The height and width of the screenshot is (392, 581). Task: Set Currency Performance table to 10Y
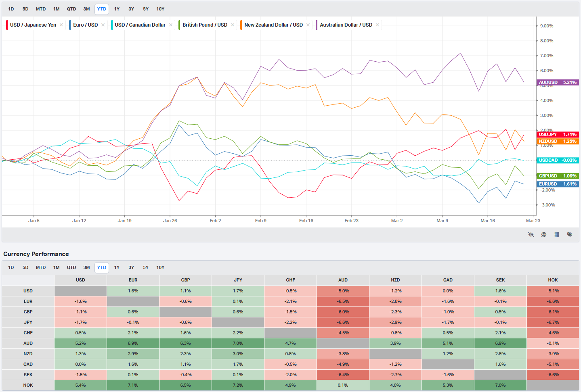click(160, 267)
